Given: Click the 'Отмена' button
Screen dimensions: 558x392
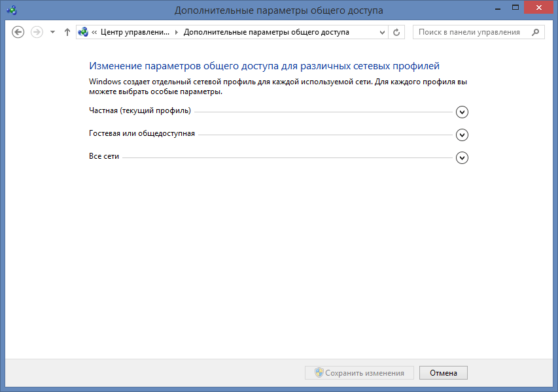Looking at the screenshot, I should (x=443, y=373).
